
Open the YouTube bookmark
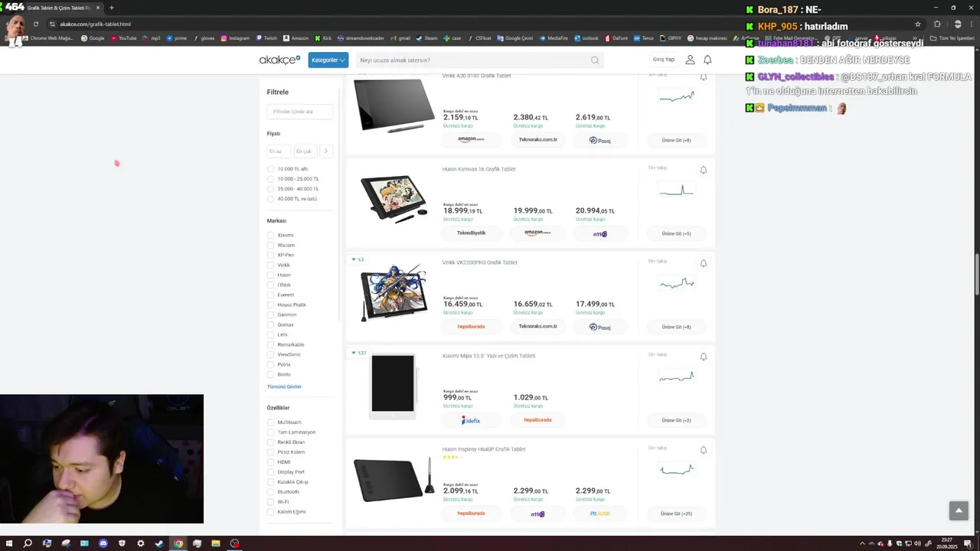122,37
